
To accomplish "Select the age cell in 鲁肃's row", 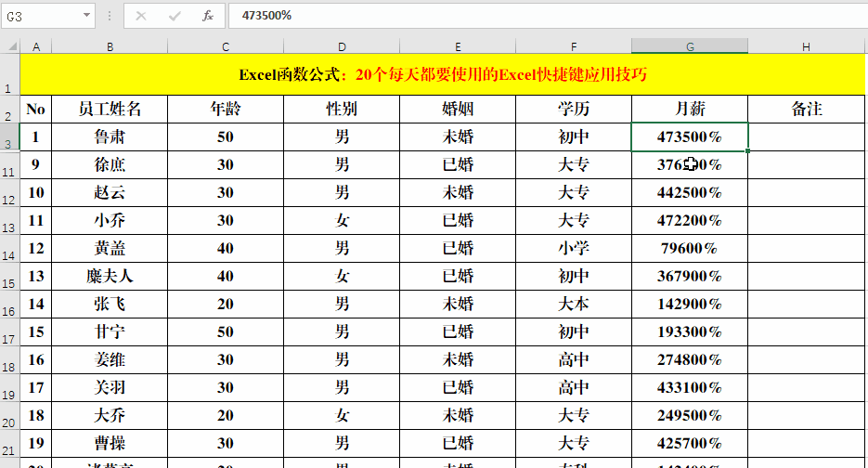I will click(x=226, y=136).
